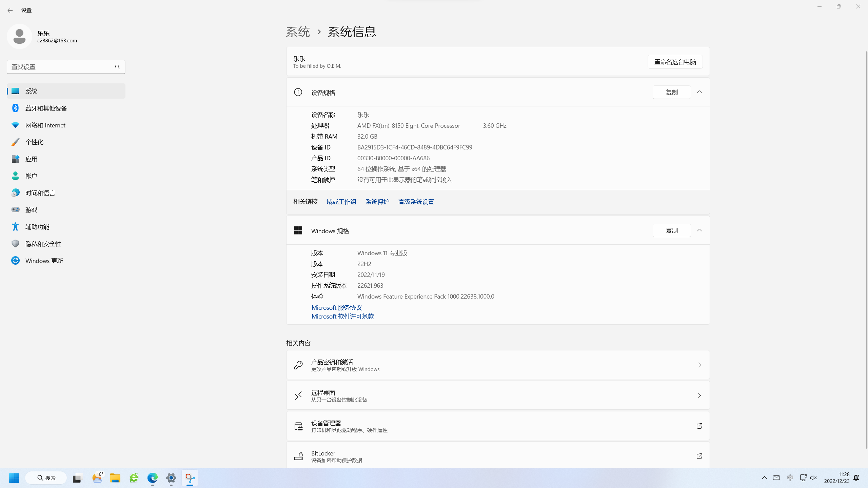Viewport: 868px width, 488px height.
Task: Open 游戏 settings
Action: point(66,210)
